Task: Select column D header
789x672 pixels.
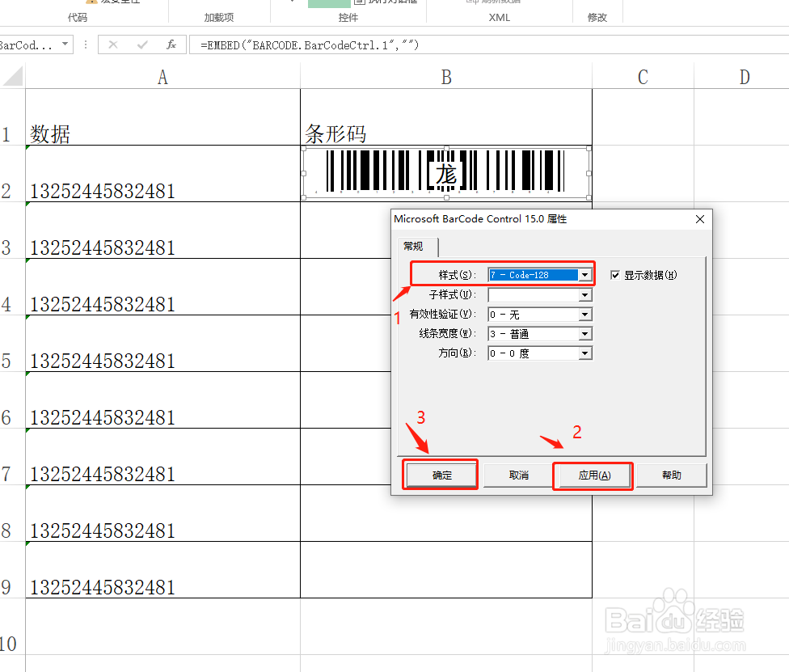Action: (745, 77)
